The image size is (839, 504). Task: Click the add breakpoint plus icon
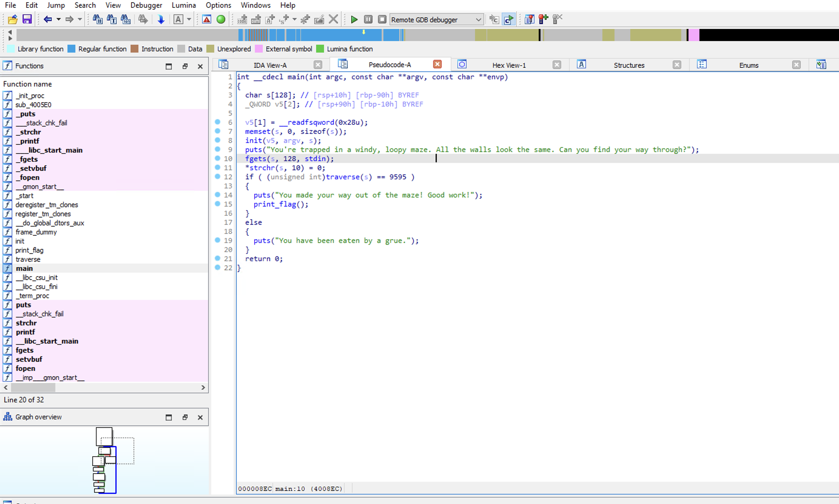tap(543, 19)
